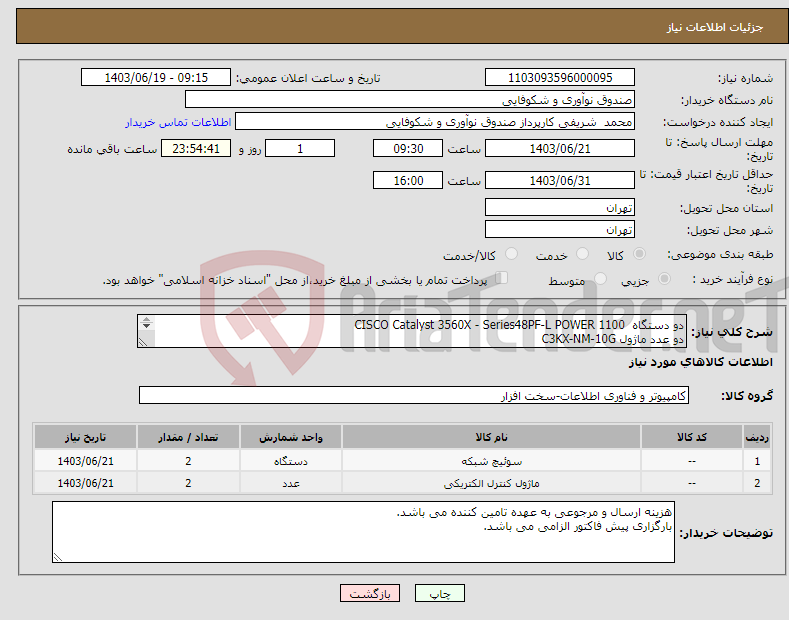Image resolution: width=789 pixels, height=620 pixels.
Task: Click the ماژول کنترل الکتریکی item cell
Action: pos(491,483)
